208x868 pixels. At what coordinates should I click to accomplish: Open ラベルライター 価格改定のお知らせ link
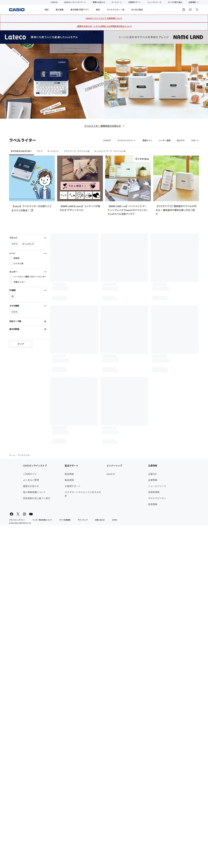(x=103, y=126)
